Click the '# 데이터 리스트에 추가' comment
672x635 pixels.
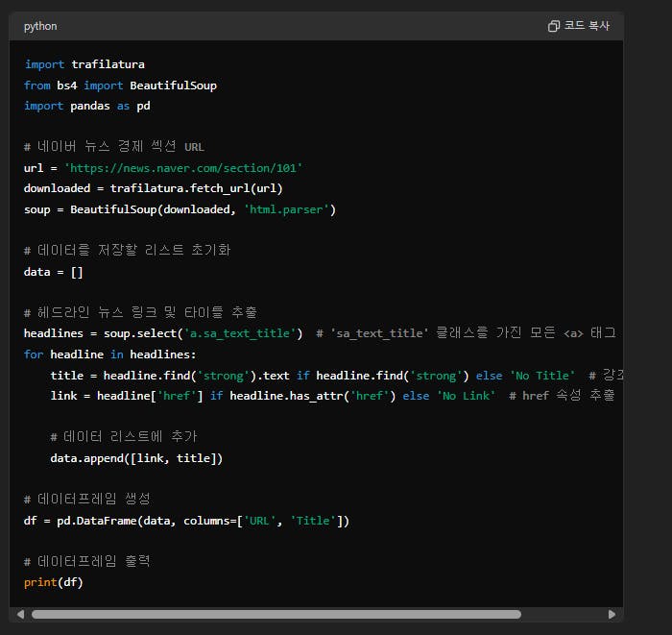(x=124, y=436)
